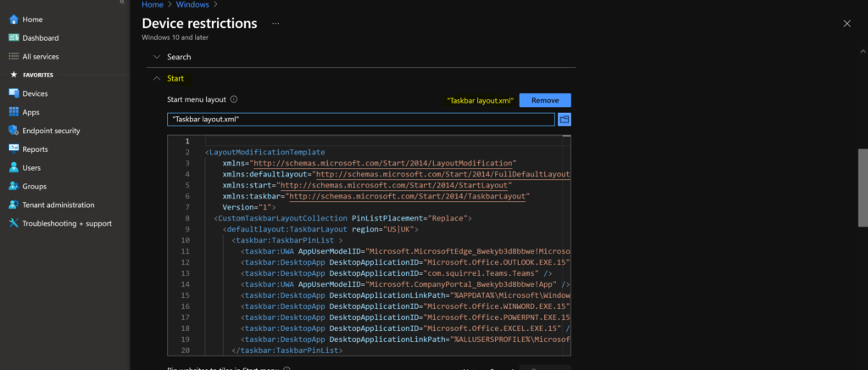Select Home label in the sidebar

33,20
